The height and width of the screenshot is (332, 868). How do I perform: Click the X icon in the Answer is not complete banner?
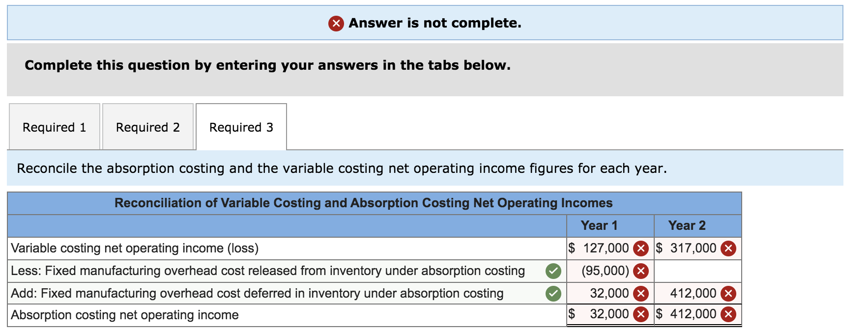335,23
